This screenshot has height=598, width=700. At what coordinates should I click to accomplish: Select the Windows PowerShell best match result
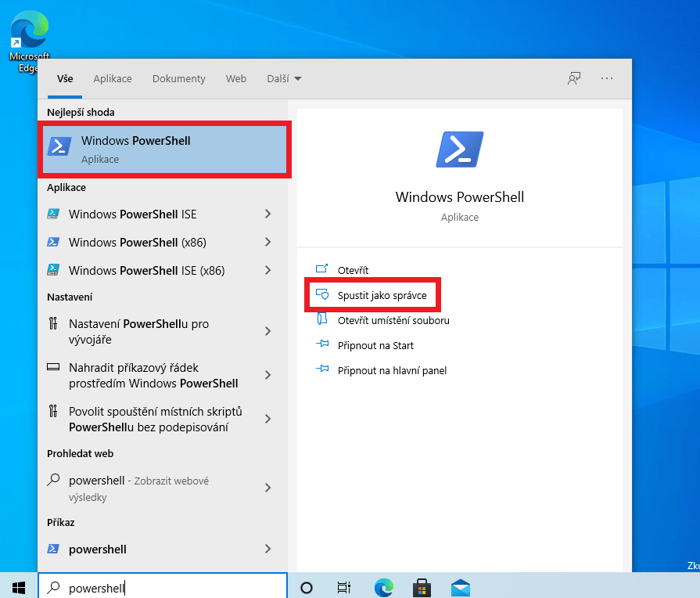[166, 149]
